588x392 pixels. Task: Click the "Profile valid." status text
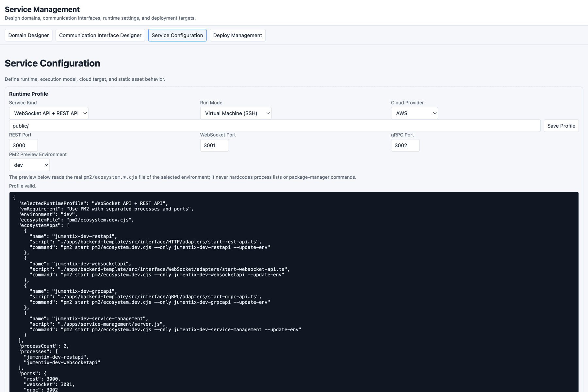[x=23, y=186]
